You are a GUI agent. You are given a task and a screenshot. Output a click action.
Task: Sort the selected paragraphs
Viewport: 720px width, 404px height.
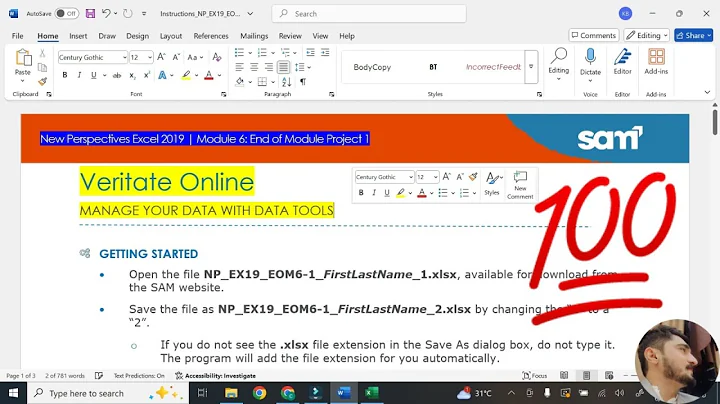click(x=287, y=82)
